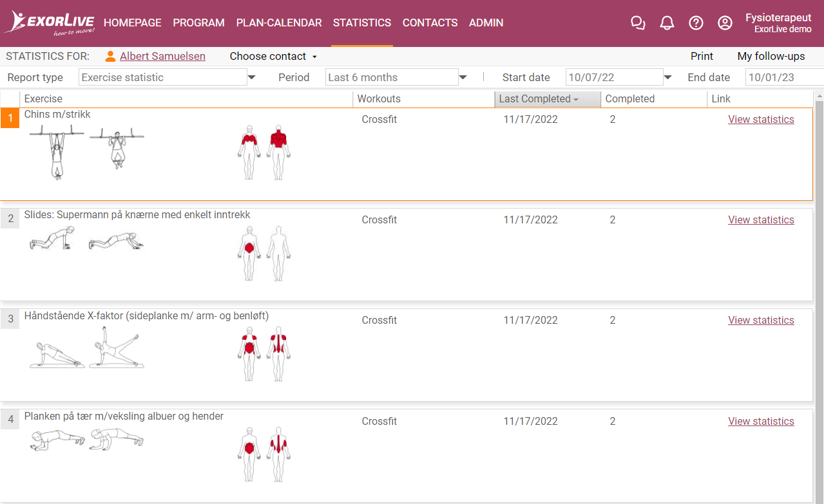Open the notifications bell icon
Viewport: 824px width, 504px height.
667,23
